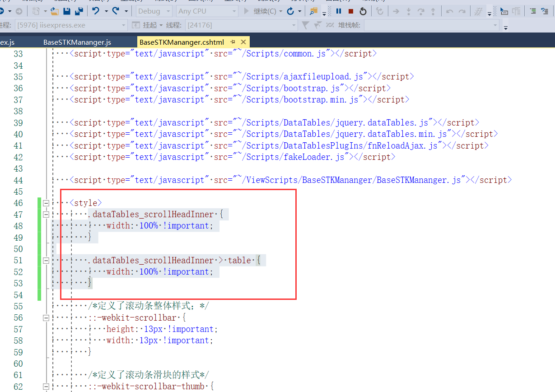Click the Save All icon
Viewport: 555px width, 392px height.
[79, 10]
